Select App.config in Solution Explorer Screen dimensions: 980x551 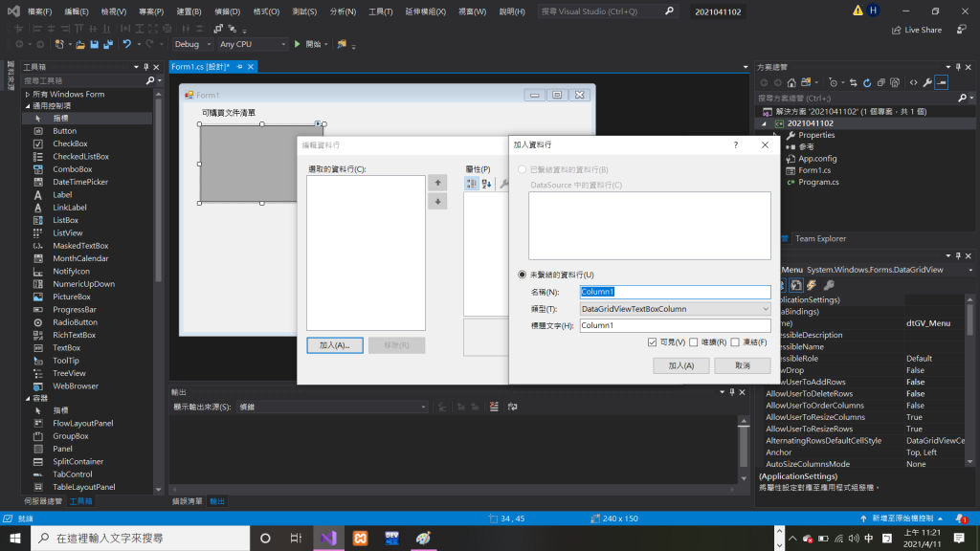pos(817,159)
